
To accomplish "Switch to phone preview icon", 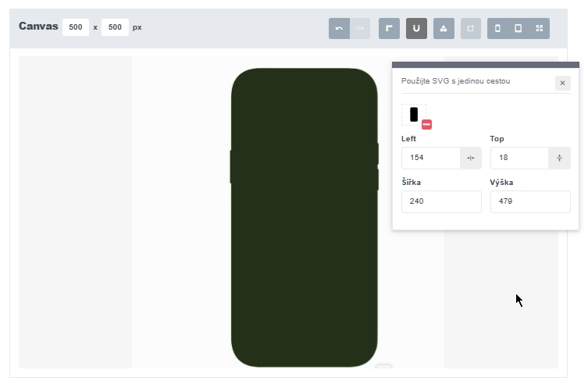I will tap(497, 28).
